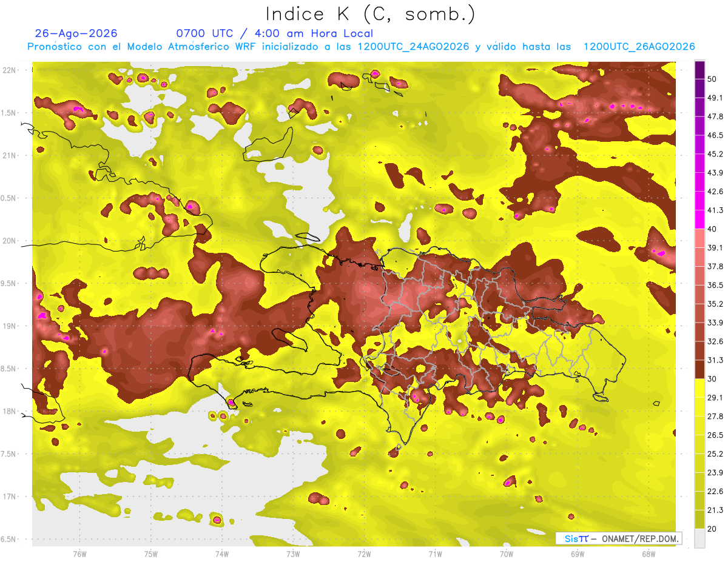Click the "75W" longitude label
728x562 pixels.
150,554
